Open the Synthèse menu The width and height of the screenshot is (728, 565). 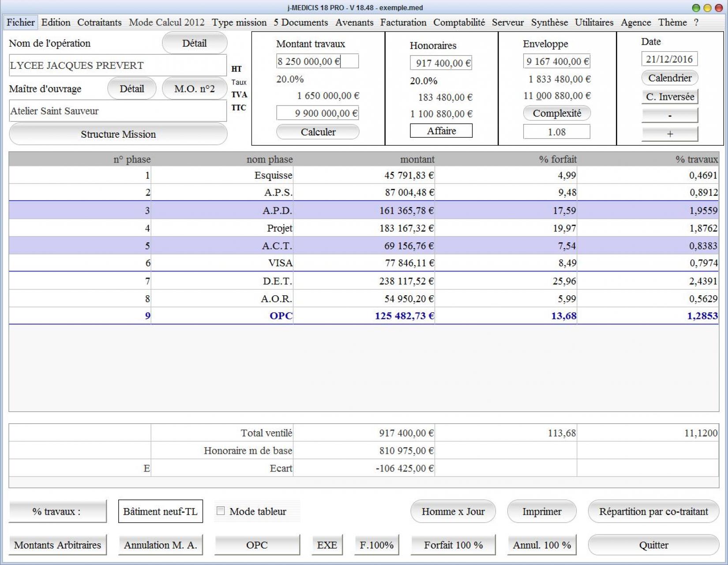(549, 23)
